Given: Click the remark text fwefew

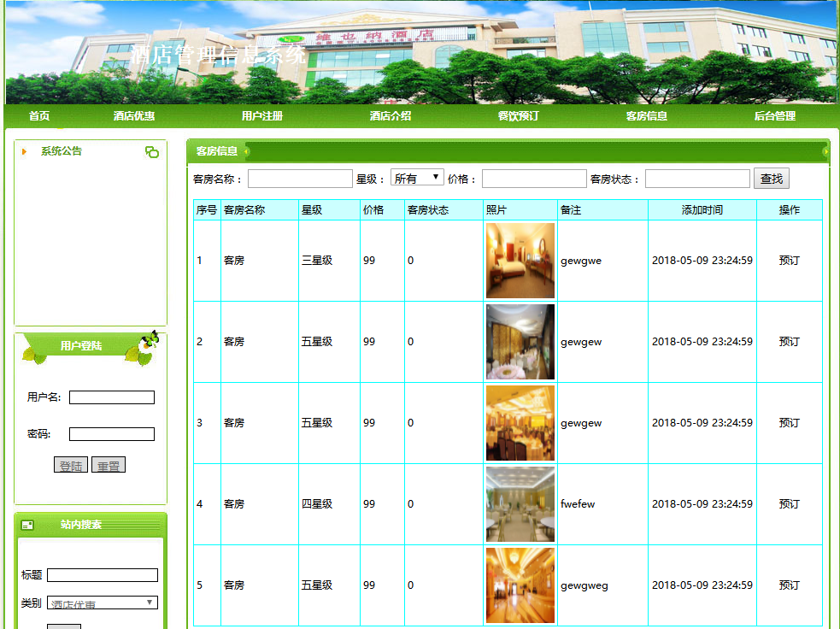Looking at the screenshot, I should pos(578,504).
